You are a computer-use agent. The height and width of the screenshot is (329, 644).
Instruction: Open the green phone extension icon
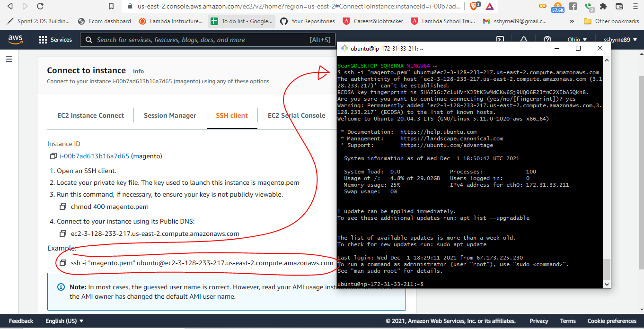588,7
